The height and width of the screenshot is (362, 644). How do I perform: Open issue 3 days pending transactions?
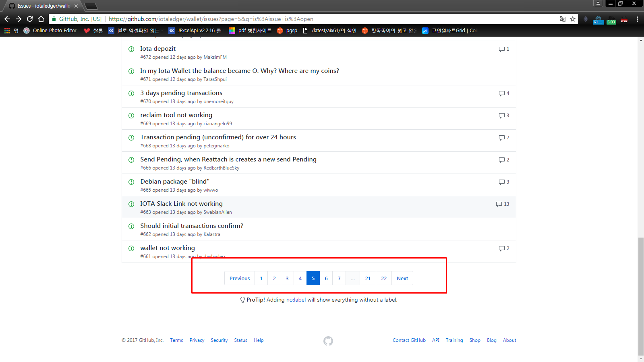tap(181, 93)
